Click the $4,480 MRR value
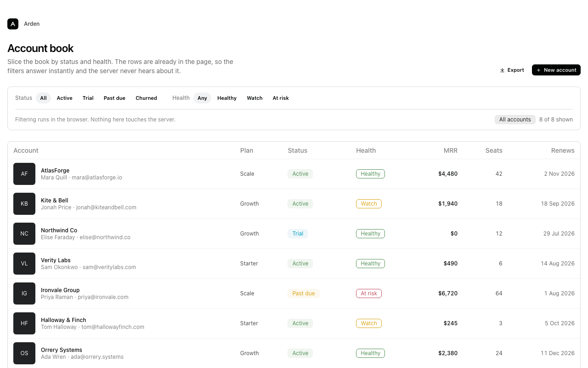Viewport: 588px width, 368px height. (x=448, y=174)
